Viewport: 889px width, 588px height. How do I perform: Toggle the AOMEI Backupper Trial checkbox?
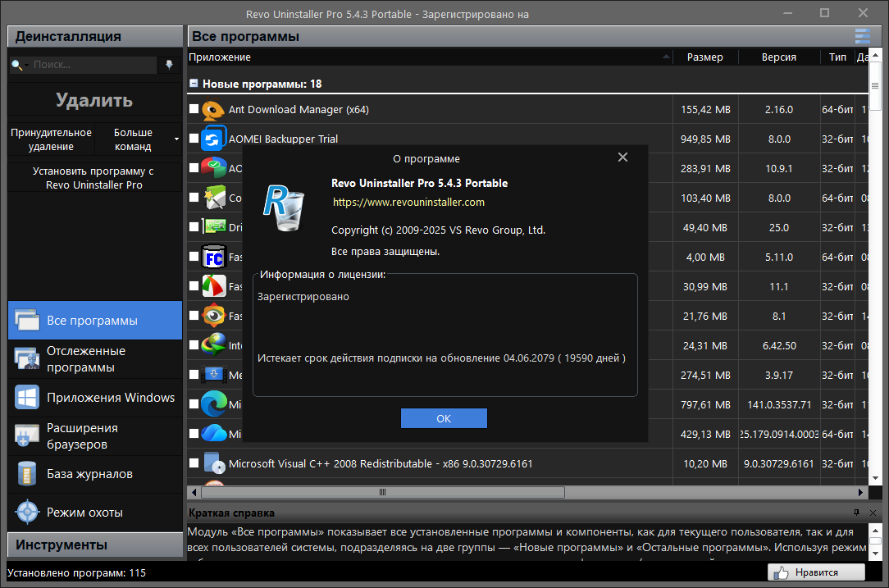click(x=194, y=139)
